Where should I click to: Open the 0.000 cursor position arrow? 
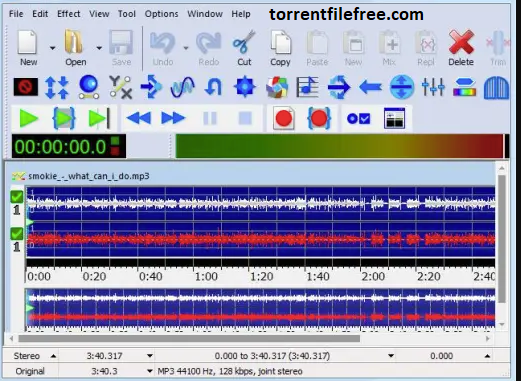[487, 356]
